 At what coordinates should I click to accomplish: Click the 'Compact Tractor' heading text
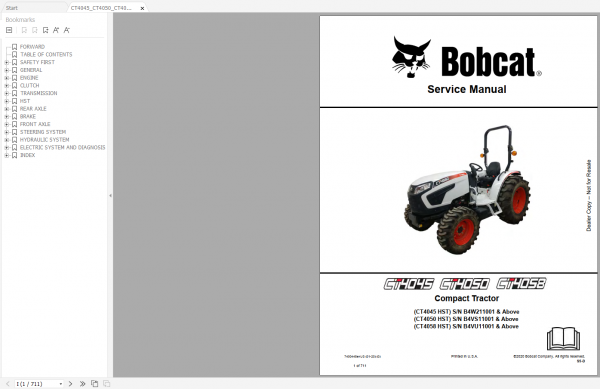(x=466, y=298)
